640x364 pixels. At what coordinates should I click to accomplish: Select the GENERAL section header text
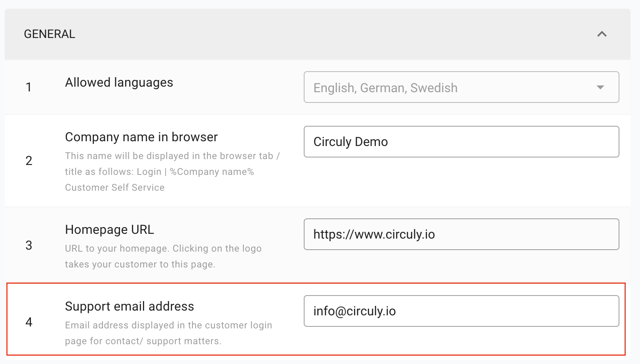(x=50, y=34)
